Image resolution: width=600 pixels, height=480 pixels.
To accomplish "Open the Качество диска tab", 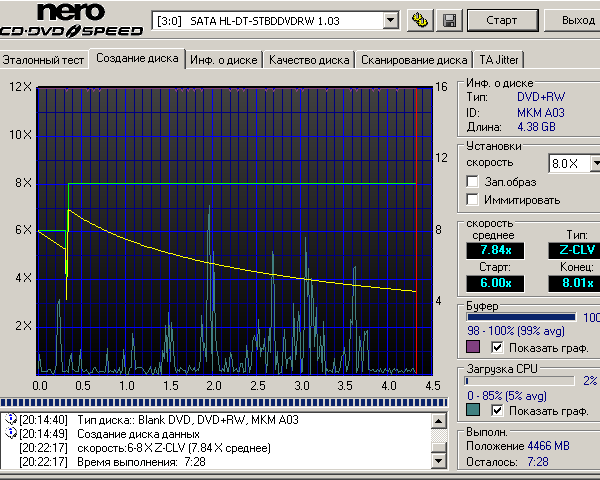I will 309,60.
